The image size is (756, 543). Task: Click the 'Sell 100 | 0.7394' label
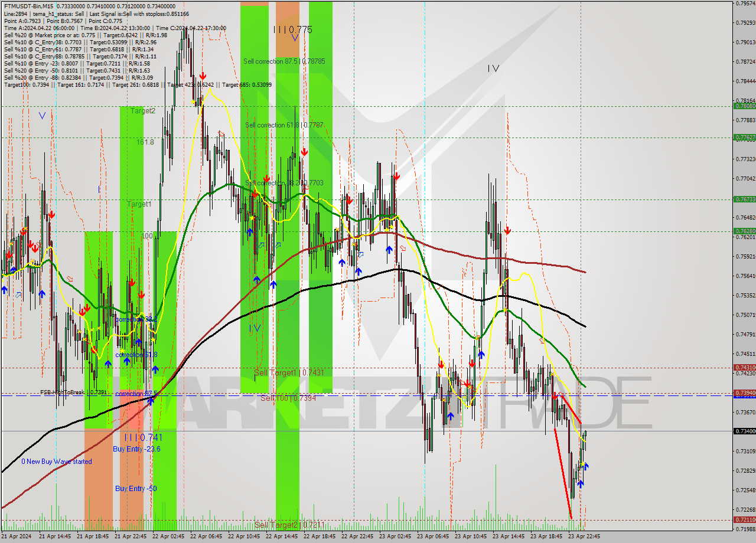pos(288,398)
